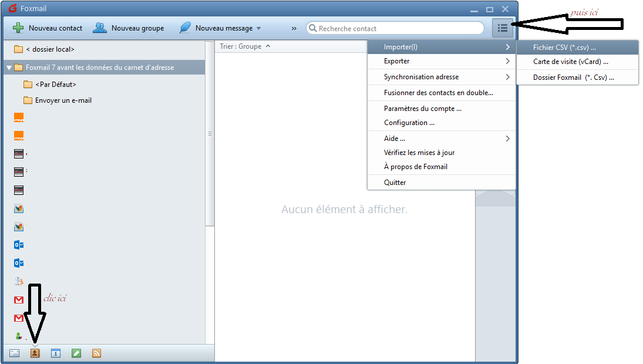
Task: Create a group with Nouveau groupe
Action: coord(129,28)
